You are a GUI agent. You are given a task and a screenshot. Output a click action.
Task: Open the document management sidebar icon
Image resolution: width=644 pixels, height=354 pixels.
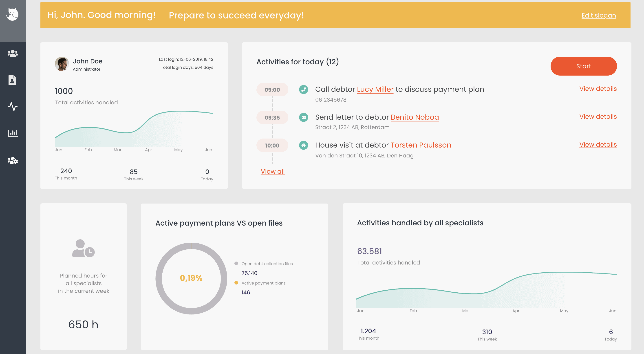pyautogui.click(x=13, y=80)
